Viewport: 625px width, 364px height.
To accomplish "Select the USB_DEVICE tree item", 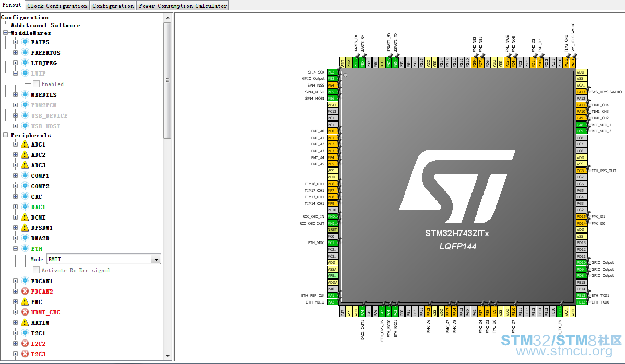I will [x=49, y=115].
